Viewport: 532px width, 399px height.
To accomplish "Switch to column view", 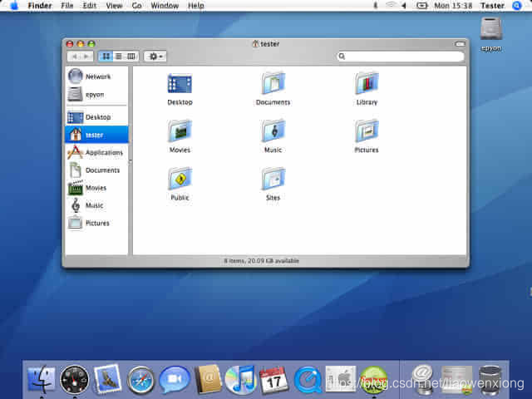I will (131, 57).
